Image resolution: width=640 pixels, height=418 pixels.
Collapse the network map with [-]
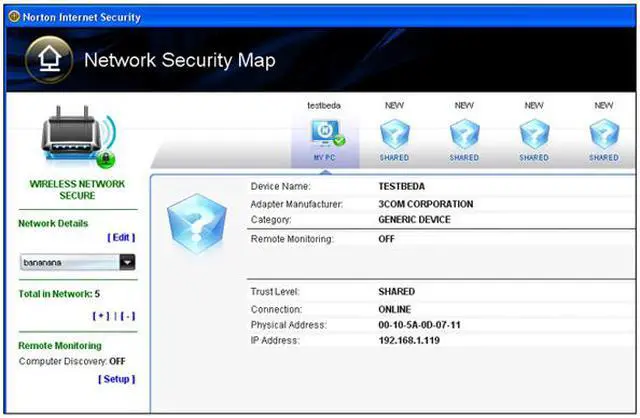point(127,316)
